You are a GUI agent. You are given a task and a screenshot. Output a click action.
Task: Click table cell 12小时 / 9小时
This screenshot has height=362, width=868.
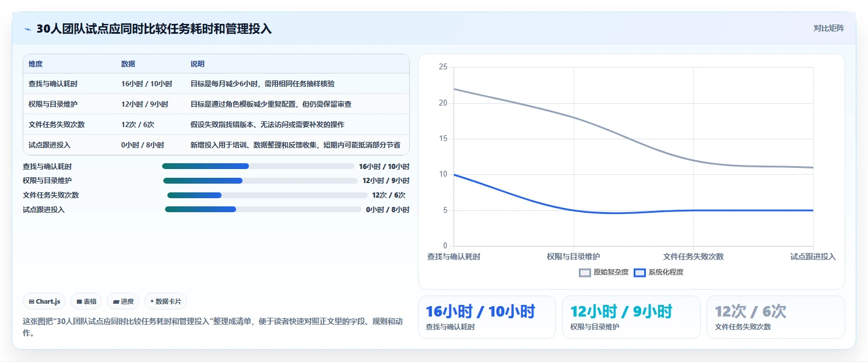coord(145,104)
